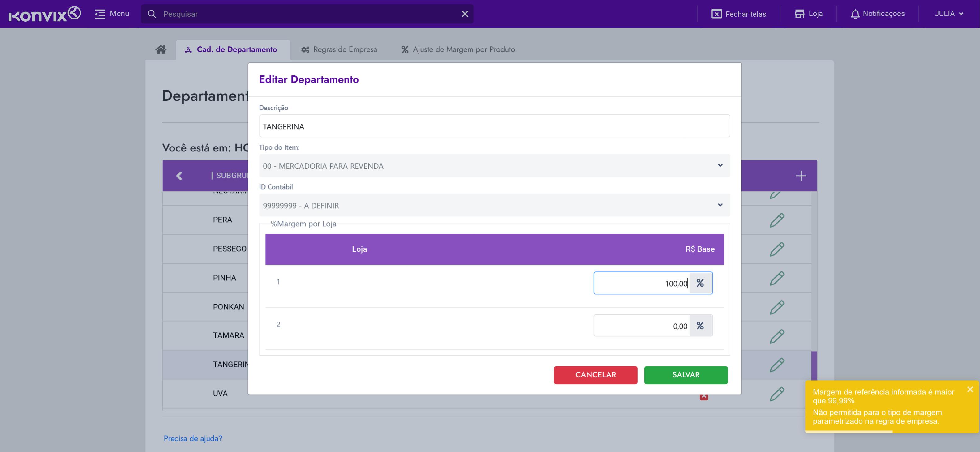Expand the ID Contábil dropdown
Image resolution: width=980 pixels, height=452 pixels.
(x=494, y=205)
